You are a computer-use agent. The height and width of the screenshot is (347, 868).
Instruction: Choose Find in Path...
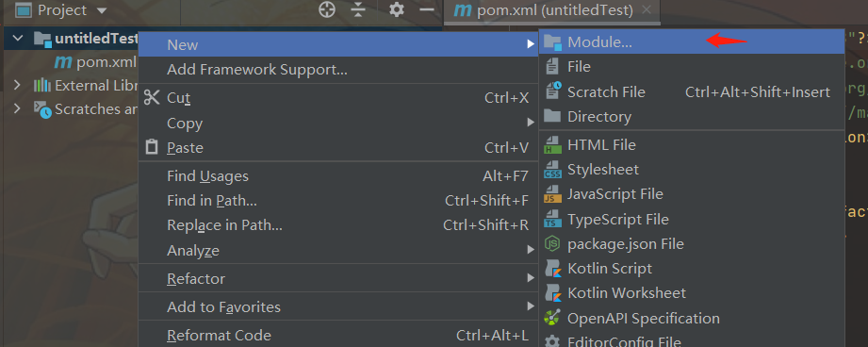(338, 200)
